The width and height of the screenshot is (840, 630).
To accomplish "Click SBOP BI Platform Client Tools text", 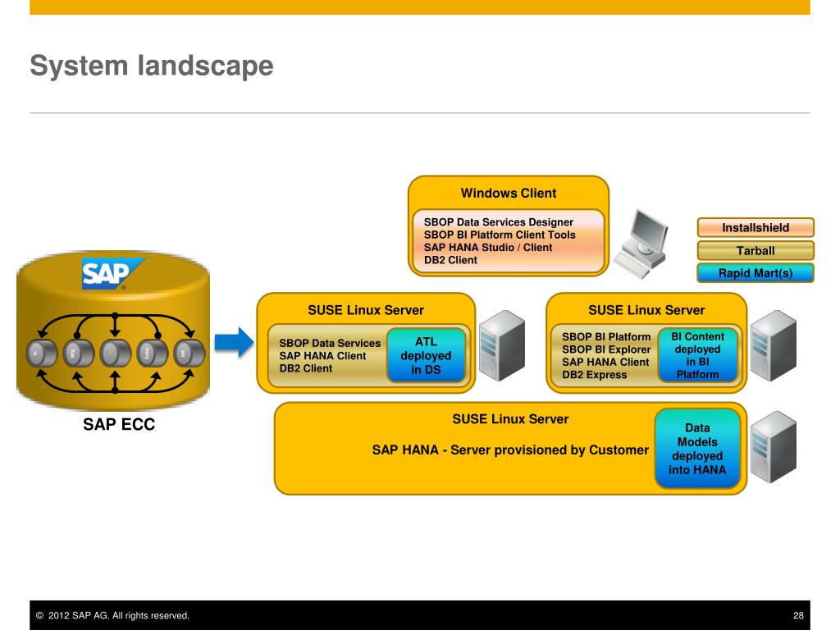I will [x=500, y=235].
